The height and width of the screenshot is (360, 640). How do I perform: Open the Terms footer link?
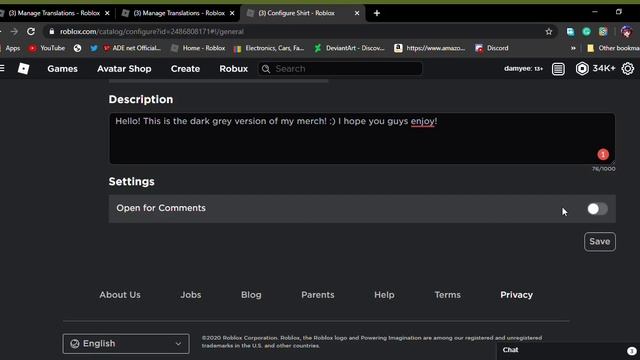coord(447,295)
